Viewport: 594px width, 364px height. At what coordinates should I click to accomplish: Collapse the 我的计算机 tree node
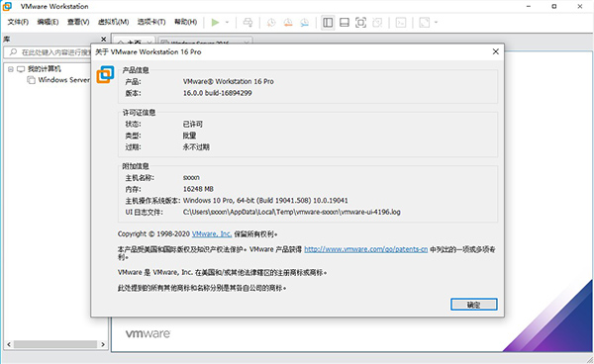(10, 69)
